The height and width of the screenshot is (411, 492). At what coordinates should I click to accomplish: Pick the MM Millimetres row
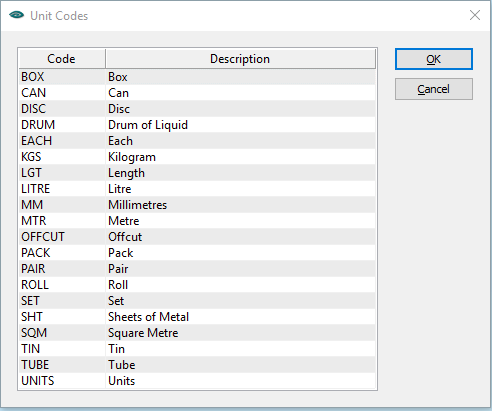197,205
